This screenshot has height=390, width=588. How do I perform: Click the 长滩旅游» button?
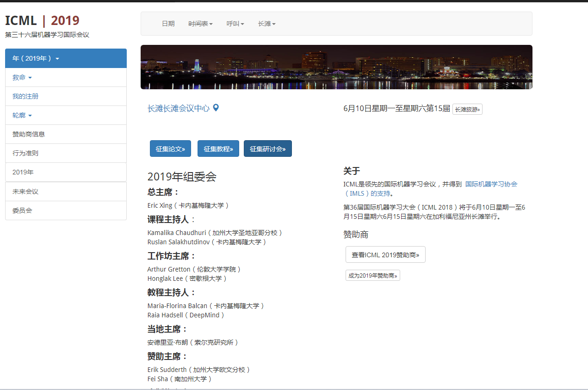coord(467,110)
